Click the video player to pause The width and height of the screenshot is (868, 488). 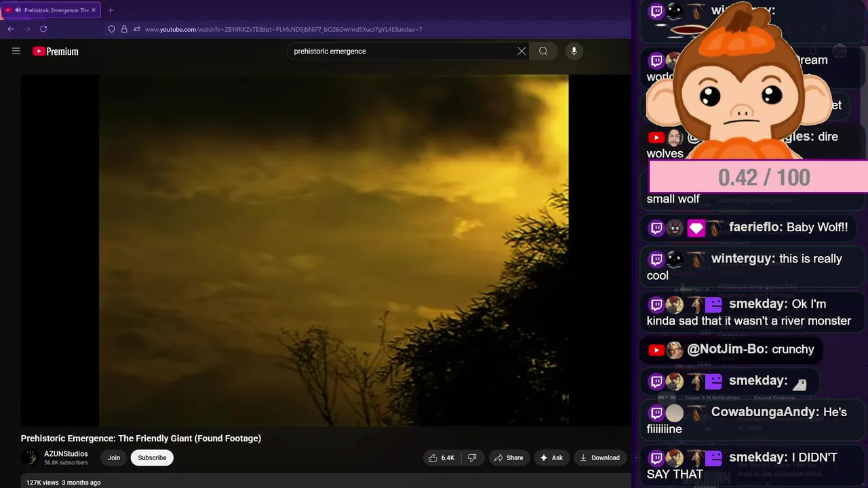[x=325, y=250]
